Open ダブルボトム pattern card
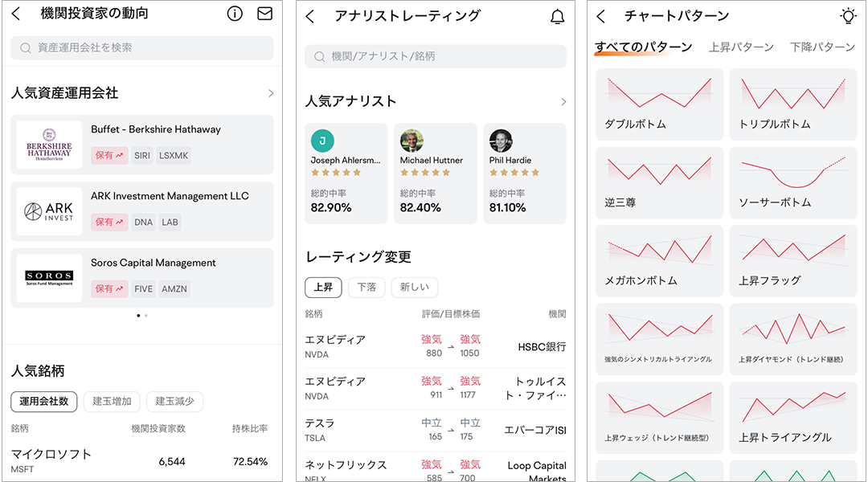Image resolution: width=868 pixels, height=482 pixels. click(x=659, y=104)
